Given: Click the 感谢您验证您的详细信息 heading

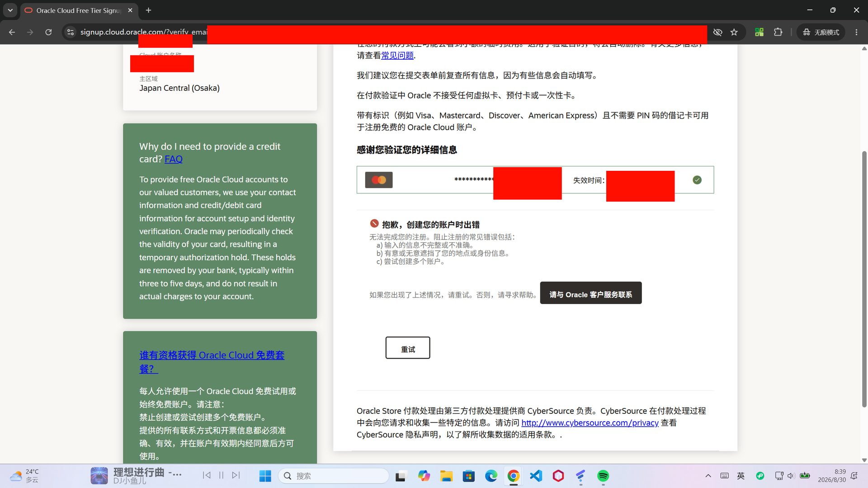Looking at the screenshot, I should pyautogui.click(x=407, y=150).
